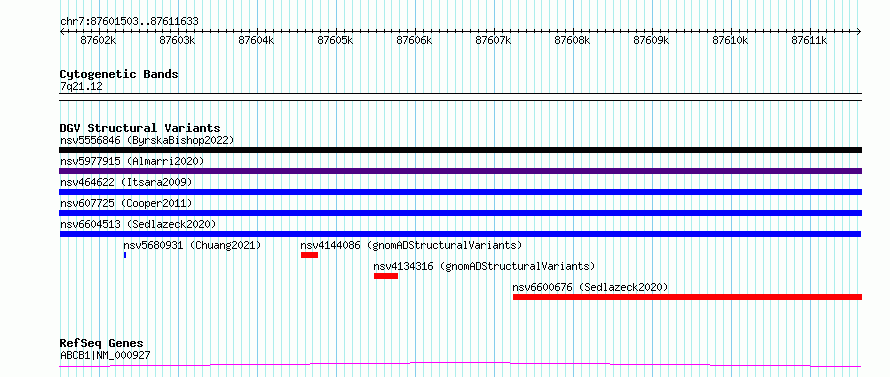Click the nsv6604513 Sedlazeck2020 label

coord(138,224)
